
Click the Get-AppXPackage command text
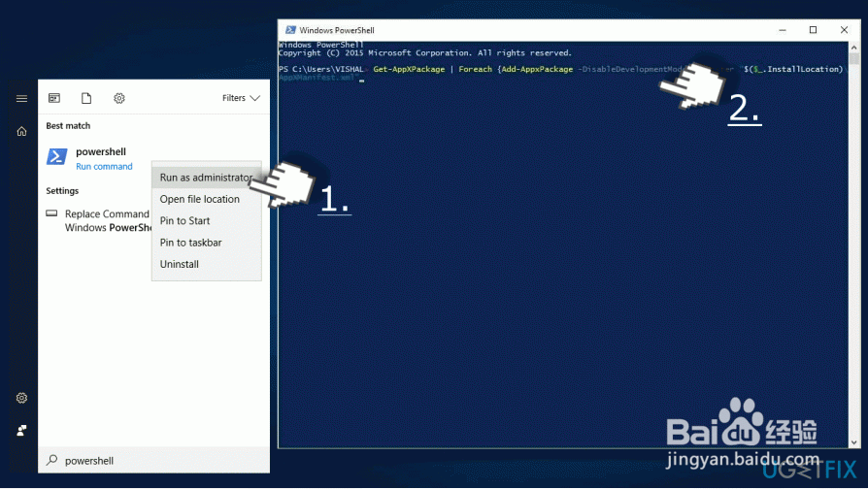tap(409, 69)
